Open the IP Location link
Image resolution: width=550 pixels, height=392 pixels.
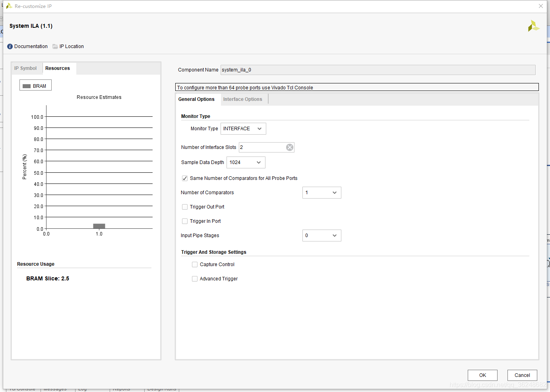point(72,46)
